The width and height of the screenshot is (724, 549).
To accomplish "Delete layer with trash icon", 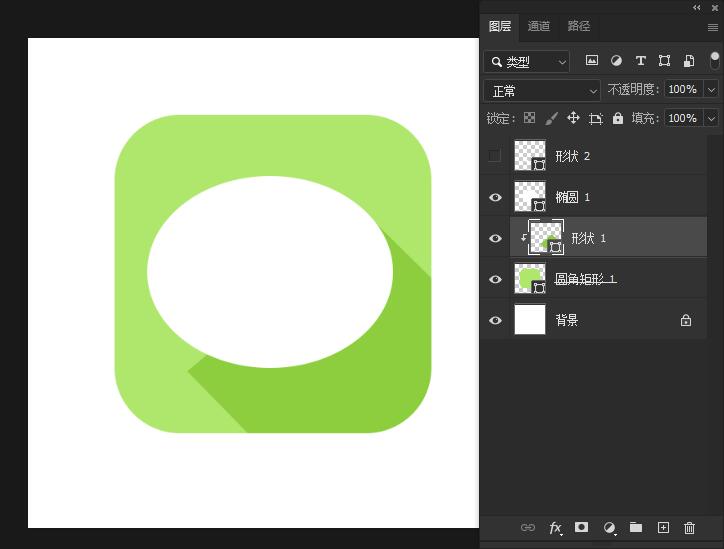I will 689,527.
